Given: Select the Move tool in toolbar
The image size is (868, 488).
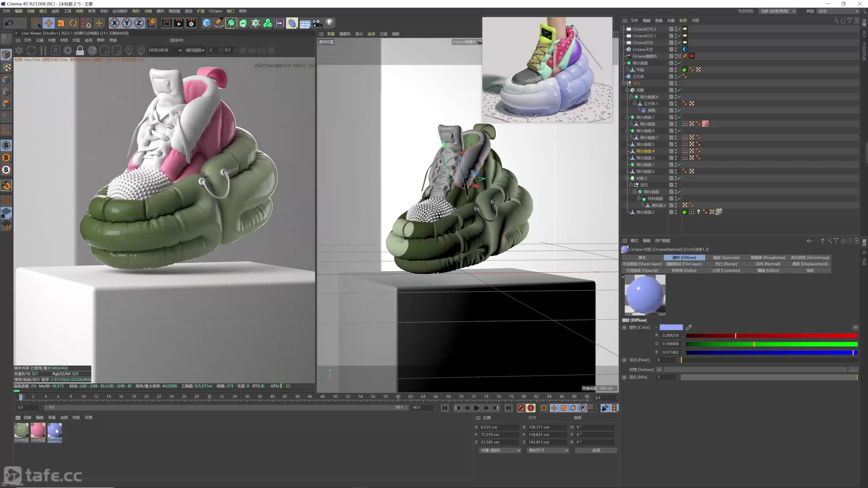Looking at the screenshot, I should point(48,23).
